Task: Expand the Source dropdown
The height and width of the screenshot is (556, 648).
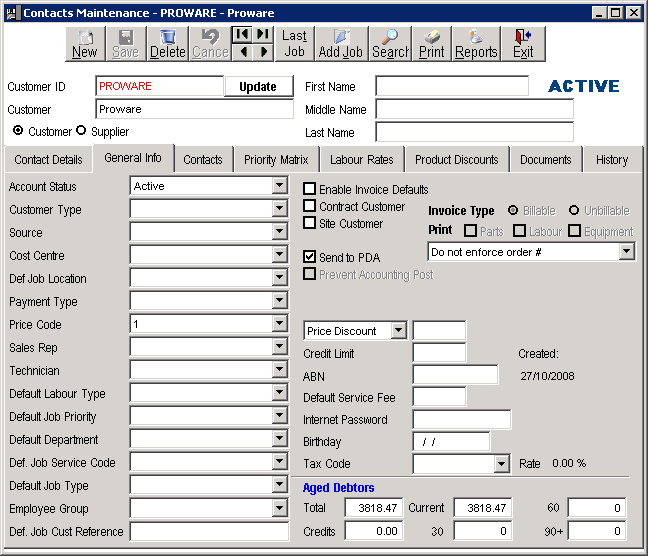Action: tap(280, 232)
